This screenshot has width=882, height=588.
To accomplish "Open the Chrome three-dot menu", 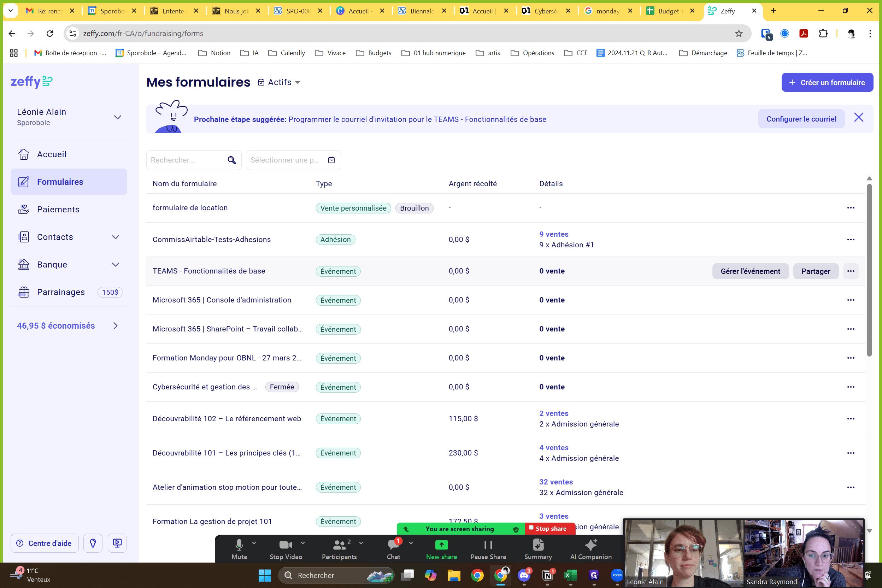I will coord(870,33).
